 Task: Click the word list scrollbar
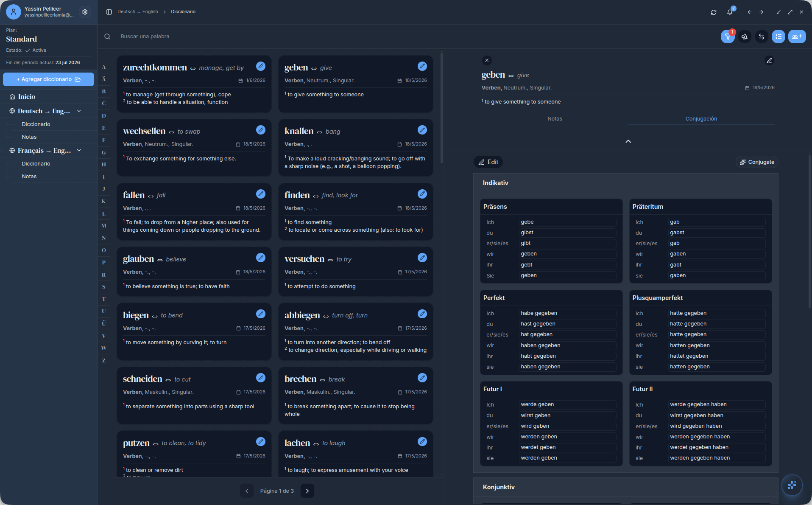click(442, 108)
